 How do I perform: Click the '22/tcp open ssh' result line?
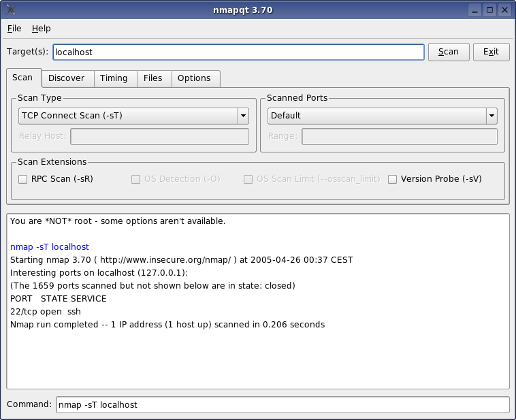coord(46,312)
